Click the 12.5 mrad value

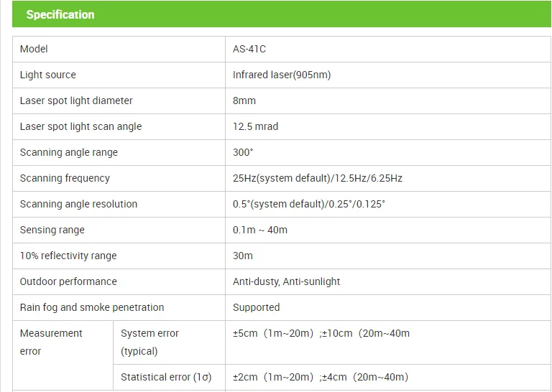pos(255,126)
